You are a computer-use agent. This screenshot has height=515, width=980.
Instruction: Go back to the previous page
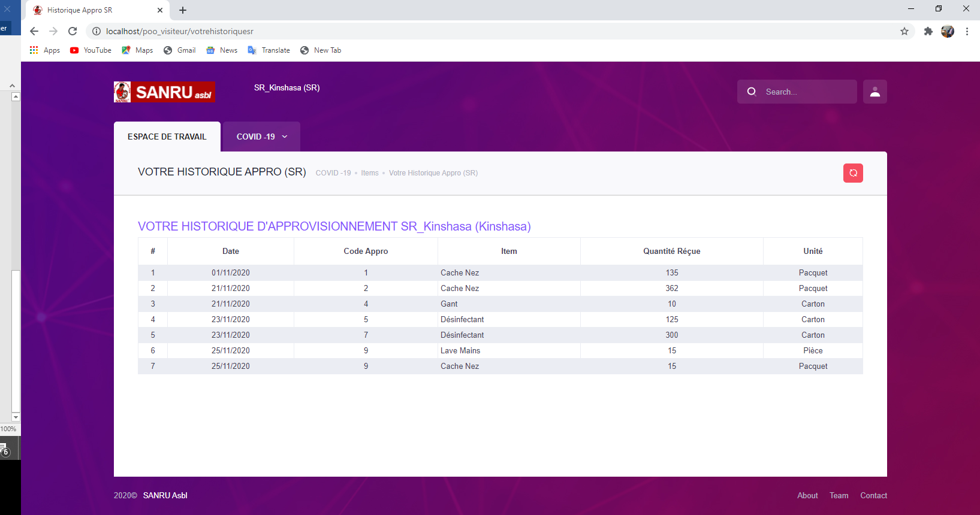pyautogui.click(x=34, y=31)
